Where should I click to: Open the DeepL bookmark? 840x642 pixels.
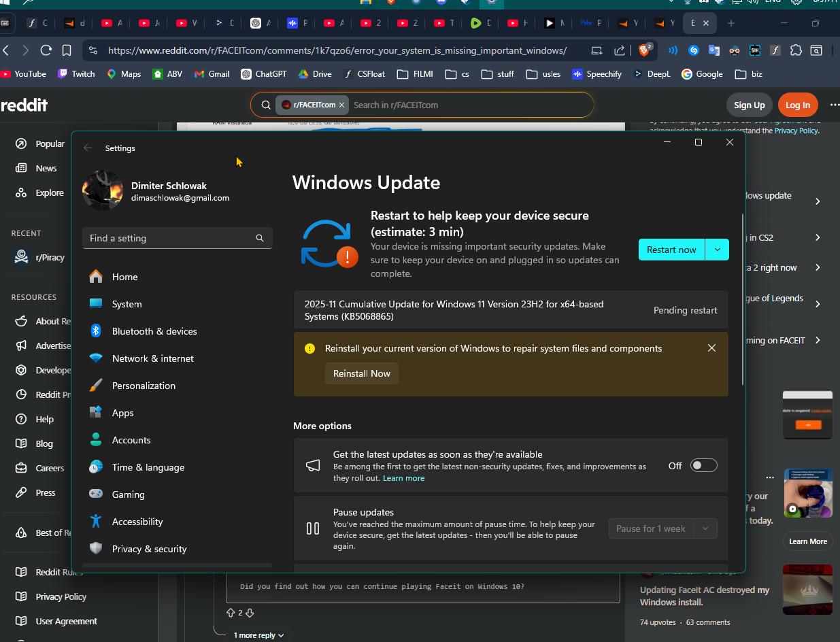coord(652,73)
